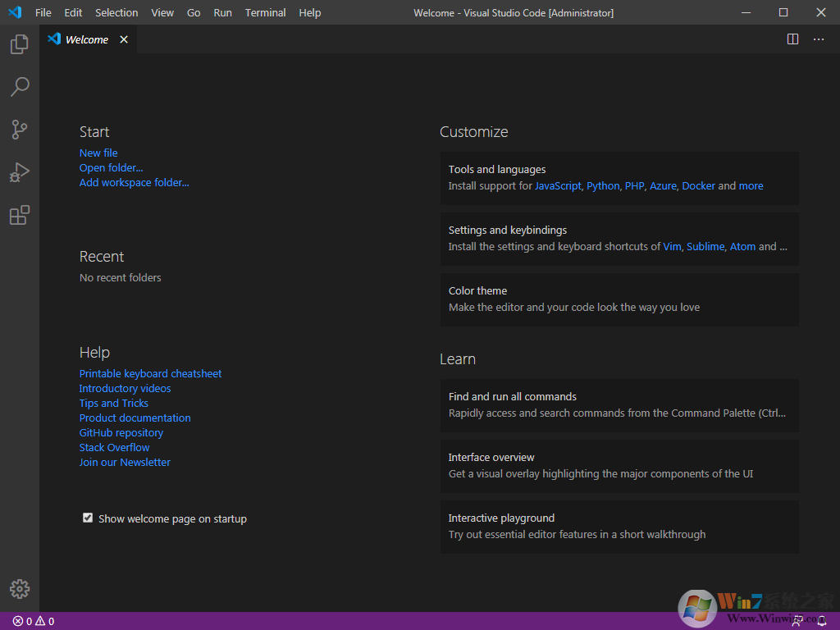Open the Python support link

click(602, 185)
